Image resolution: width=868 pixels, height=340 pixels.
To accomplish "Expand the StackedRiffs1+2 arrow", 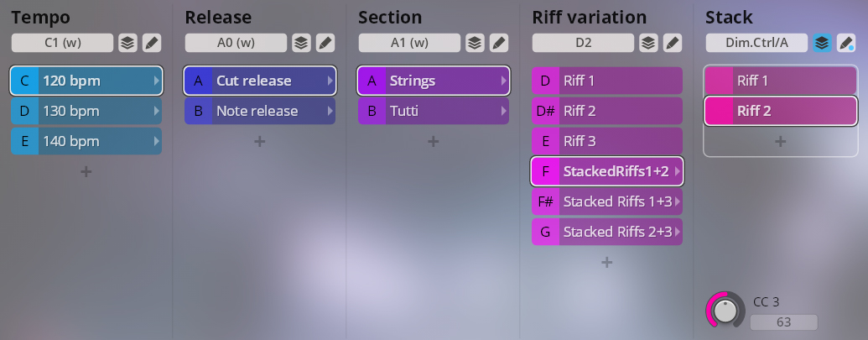I will coord(677,171).
